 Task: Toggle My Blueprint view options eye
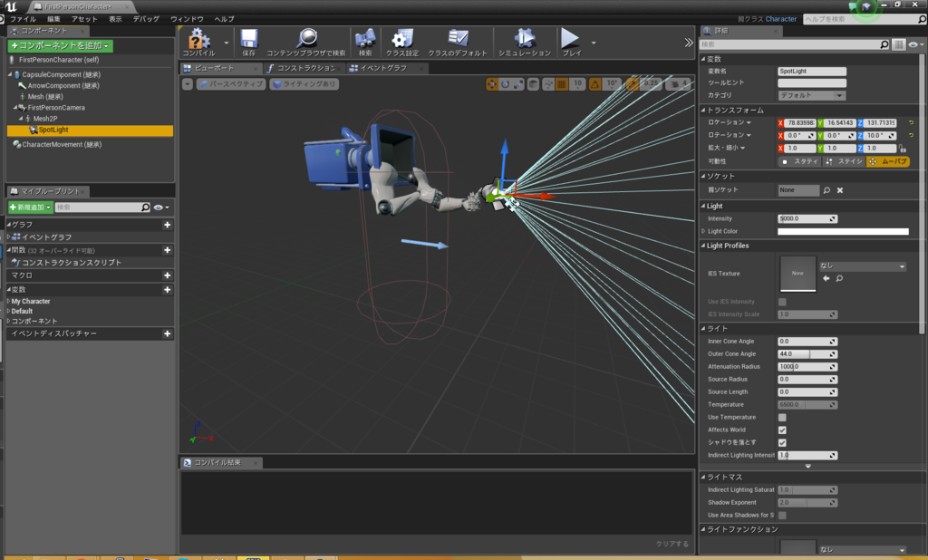coord(160,208)
